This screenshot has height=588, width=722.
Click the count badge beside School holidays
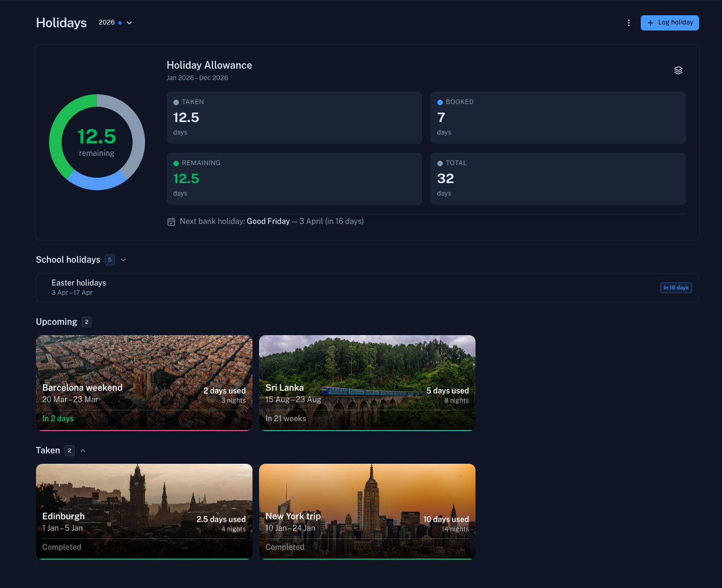[110, 260]
